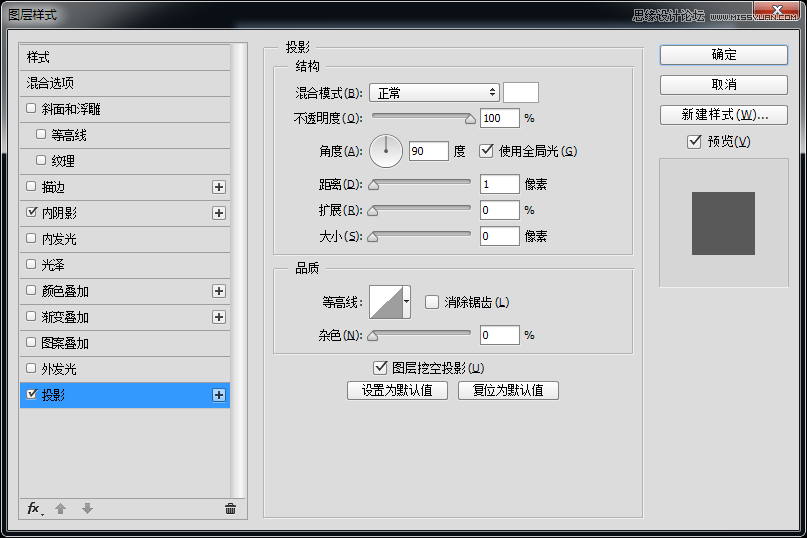Click the angle field showing 90

428,151
